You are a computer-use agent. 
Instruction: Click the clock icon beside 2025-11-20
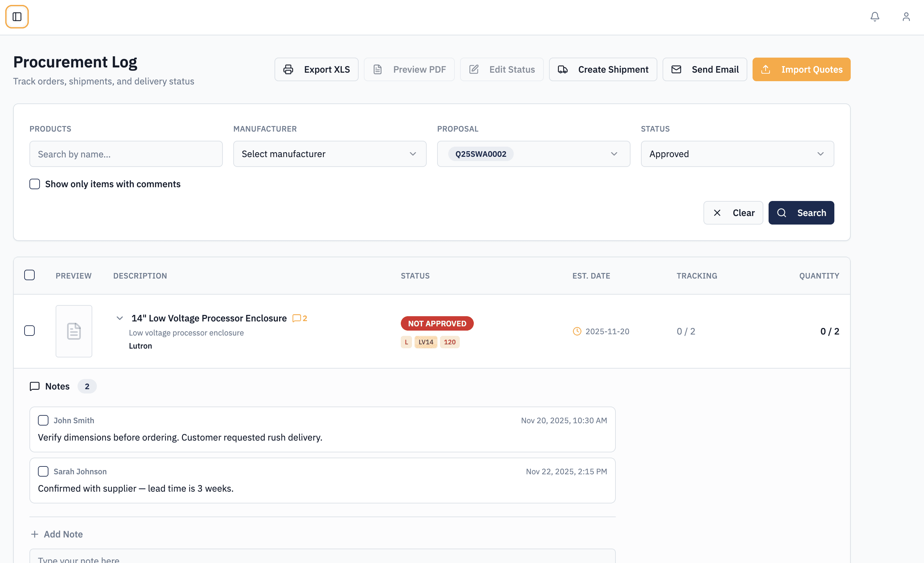(577, 331)
